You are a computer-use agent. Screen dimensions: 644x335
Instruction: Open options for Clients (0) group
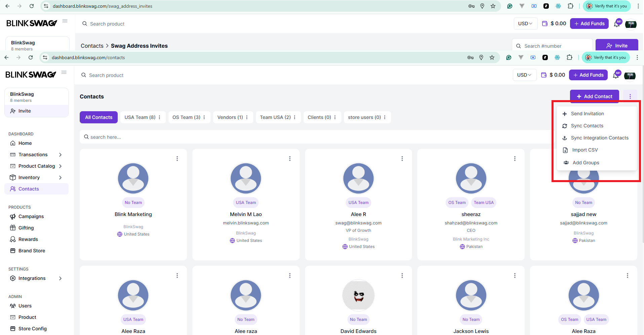pos(335,117)
